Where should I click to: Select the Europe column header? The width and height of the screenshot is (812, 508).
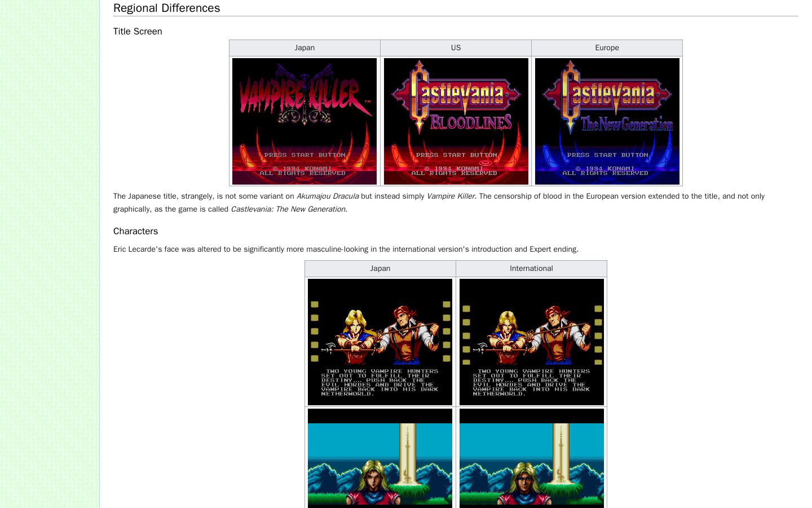pyautogui.click(x=607, y=48)
